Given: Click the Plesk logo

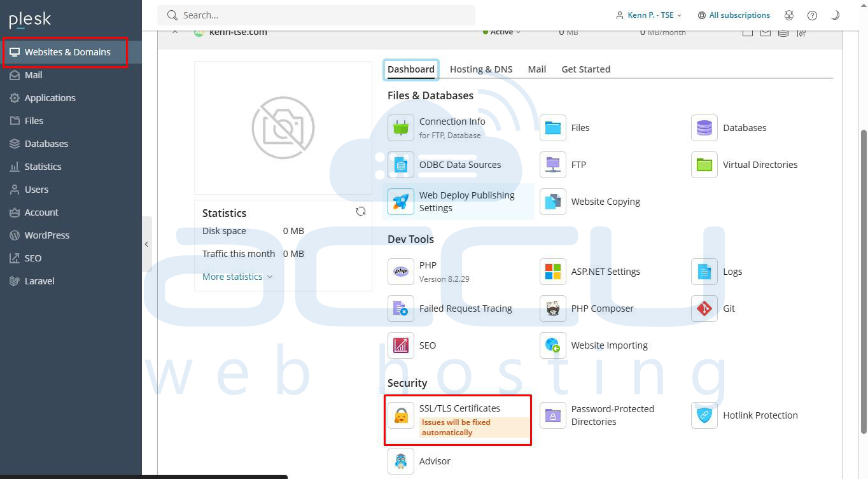Looking at the screenshot, I should point(30,20).
